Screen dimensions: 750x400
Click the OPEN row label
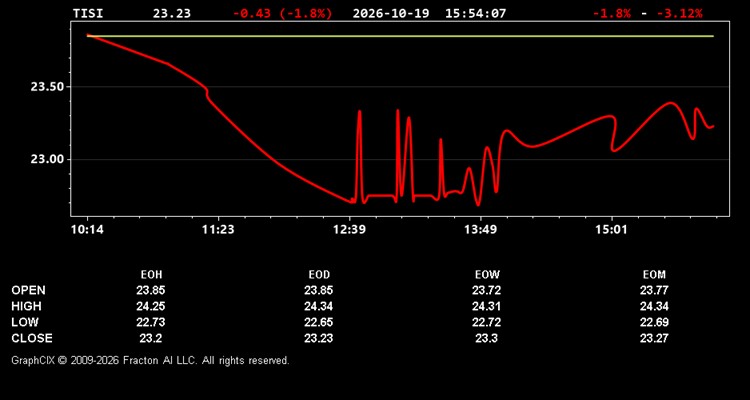tap(29, 290)
